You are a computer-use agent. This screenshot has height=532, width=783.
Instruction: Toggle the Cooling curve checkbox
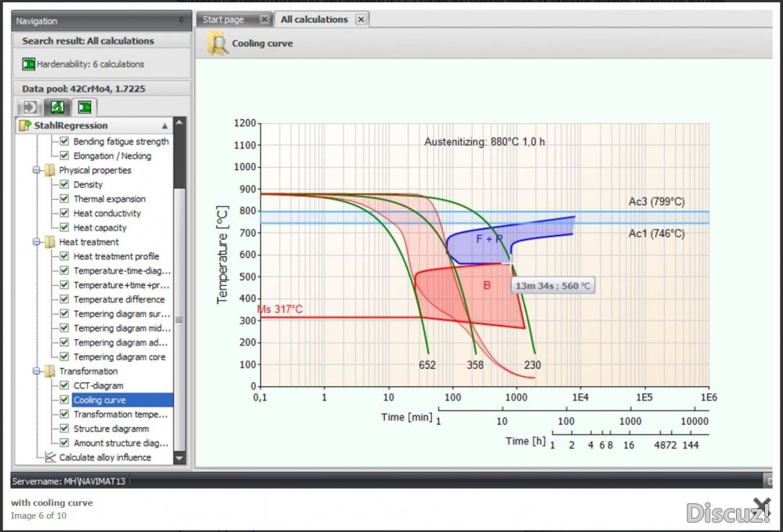tap(64, 400)
